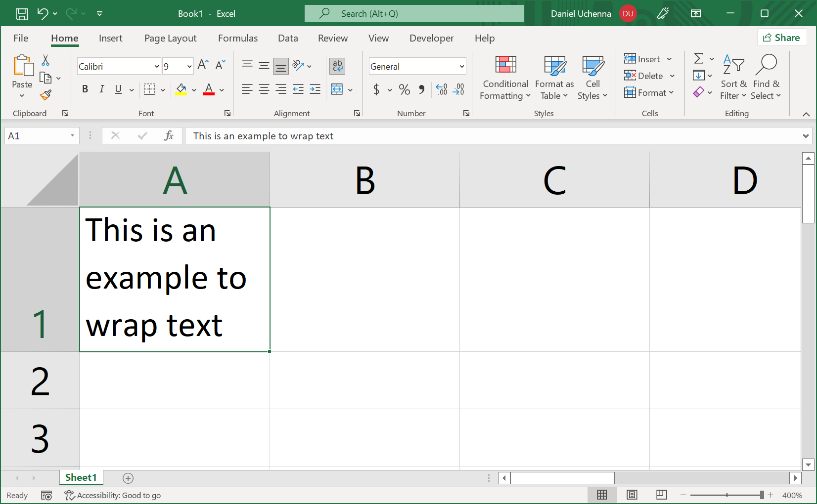The width and height of the screenshot is (817, 504).
Task: Click the Comma Style icon
Action: [421, 89]
